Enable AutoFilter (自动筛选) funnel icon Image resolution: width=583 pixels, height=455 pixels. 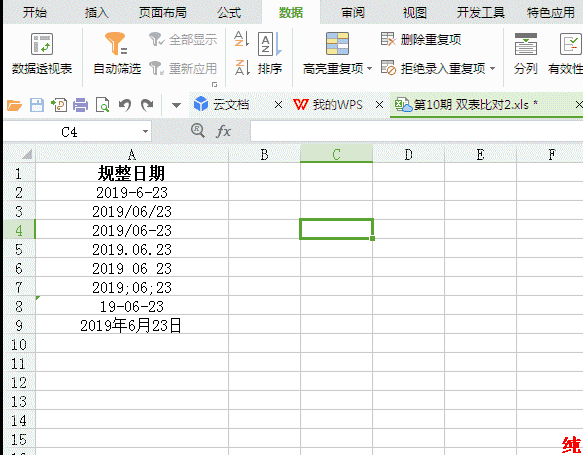pyautogui.click(x=116, y=43)
